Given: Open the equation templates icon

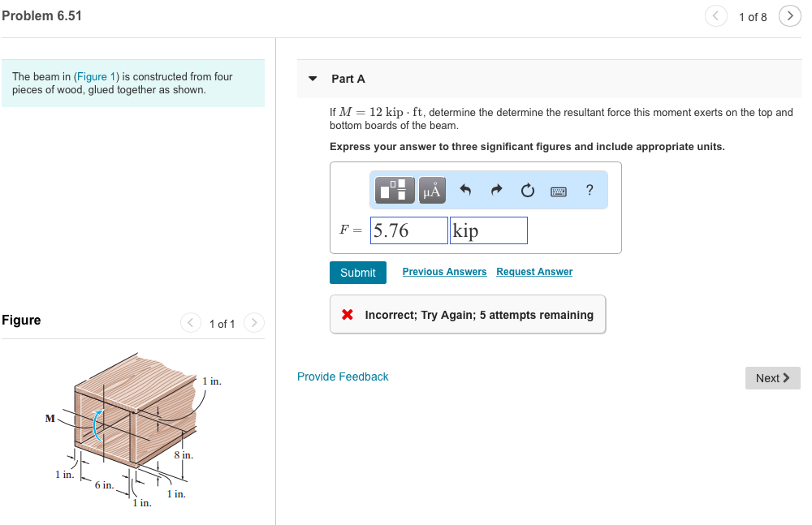Looking at the screenshot, I should point(394,189).
